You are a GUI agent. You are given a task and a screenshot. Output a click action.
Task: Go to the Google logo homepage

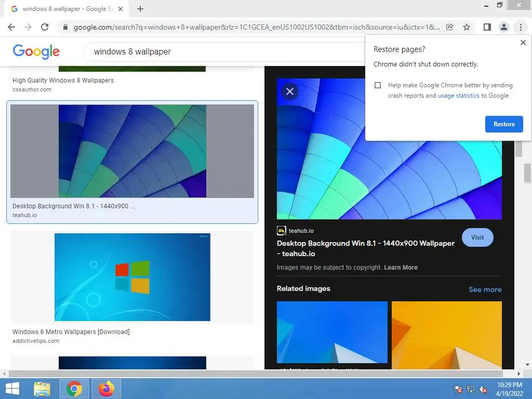tap(36, 51)
